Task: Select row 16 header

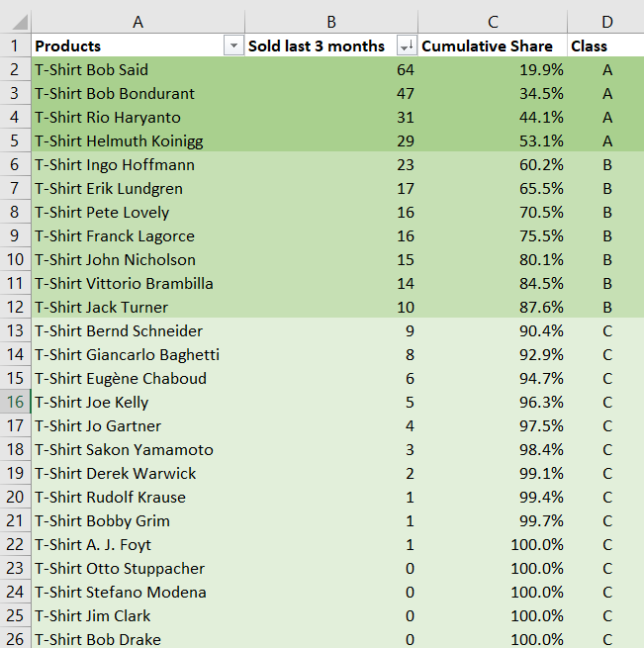Action: [15, 402]
